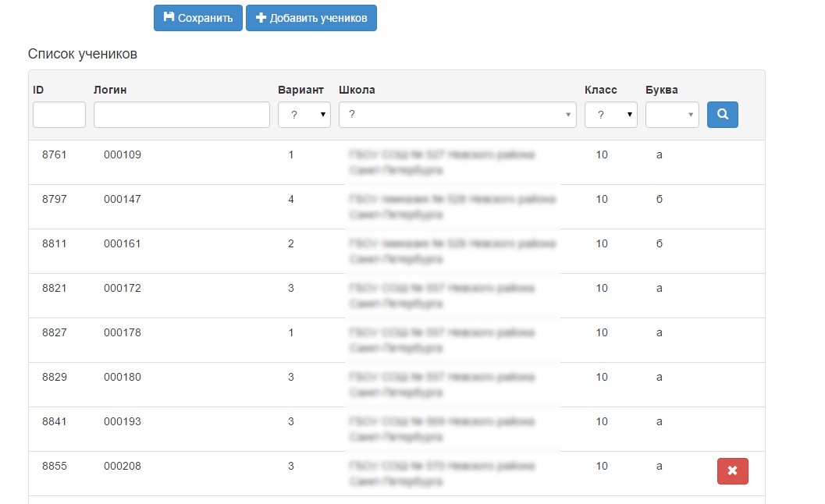This screenshot has width=825, height=504.
Task: Click the Список учеников heading
Action: 83,54
